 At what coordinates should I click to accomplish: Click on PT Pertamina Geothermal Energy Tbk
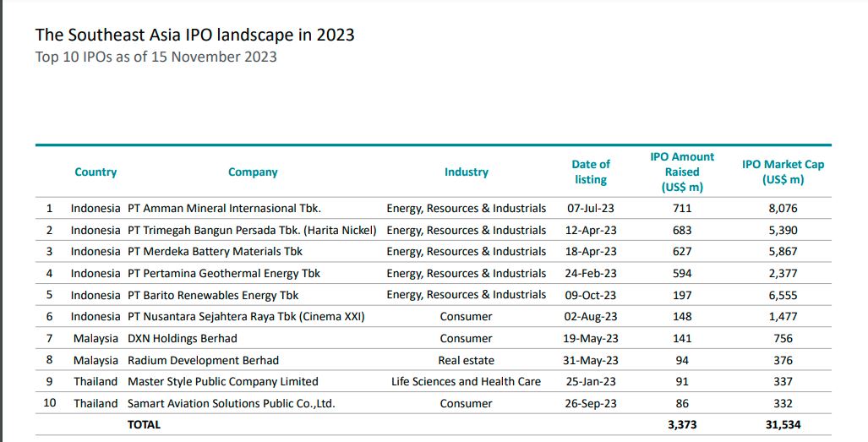click(223, 273)
